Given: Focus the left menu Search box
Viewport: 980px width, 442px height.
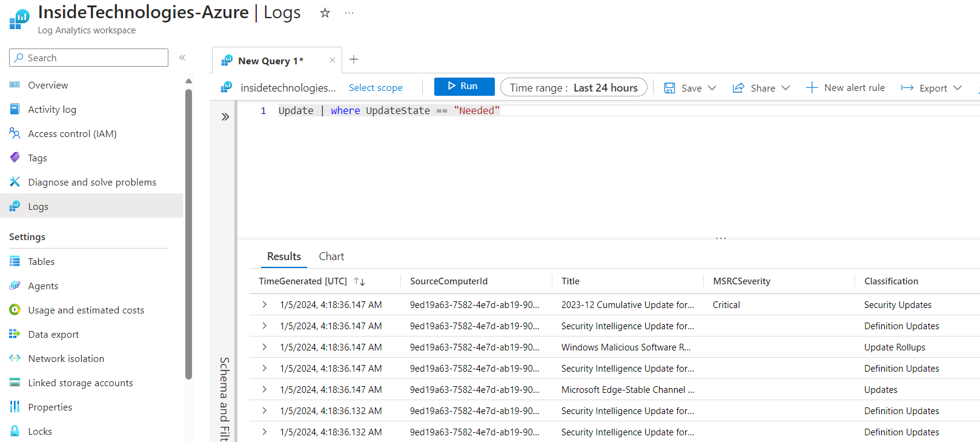Looking at the screenshot, I should (88, 58).
